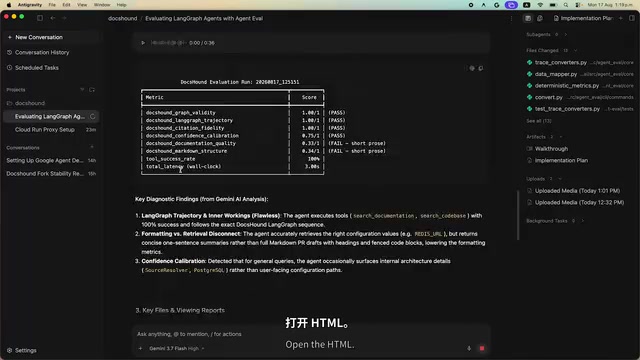Click the Projects filter icon
The height and width of the screenshot is (360, 640).
82,89
